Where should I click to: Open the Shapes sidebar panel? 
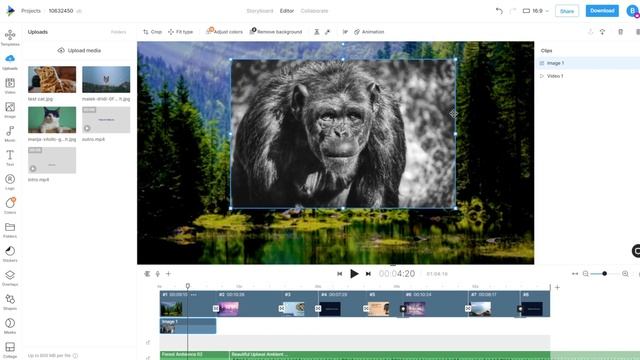click(x=10, y=302)
